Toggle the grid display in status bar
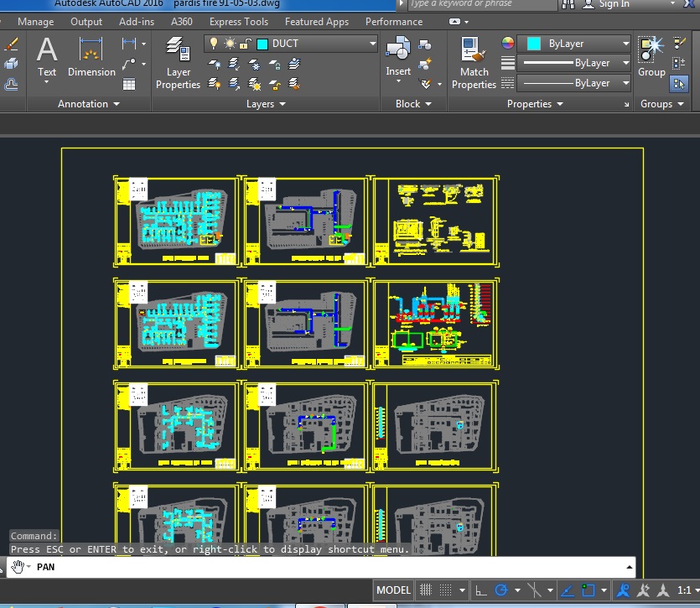The image size is (700, 608). [426, 590]
